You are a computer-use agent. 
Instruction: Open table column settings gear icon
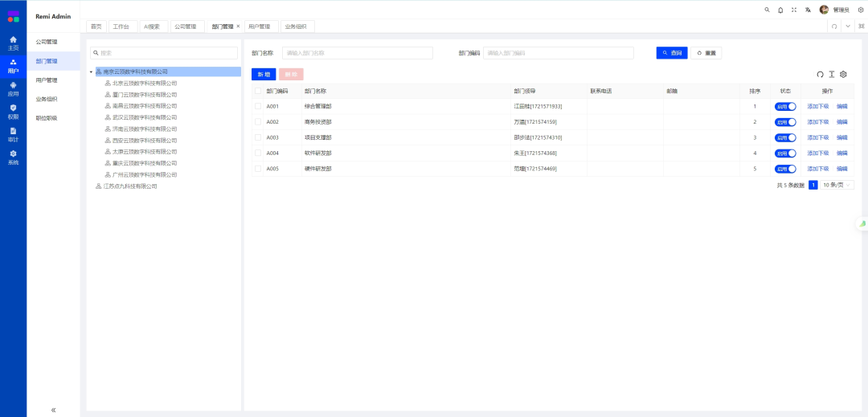click(843, 74)
